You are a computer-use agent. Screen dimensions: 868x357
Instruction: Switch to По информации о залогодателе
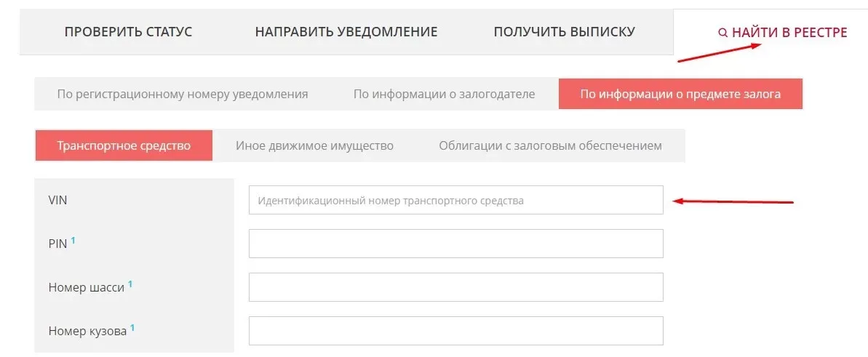(444, 94)
